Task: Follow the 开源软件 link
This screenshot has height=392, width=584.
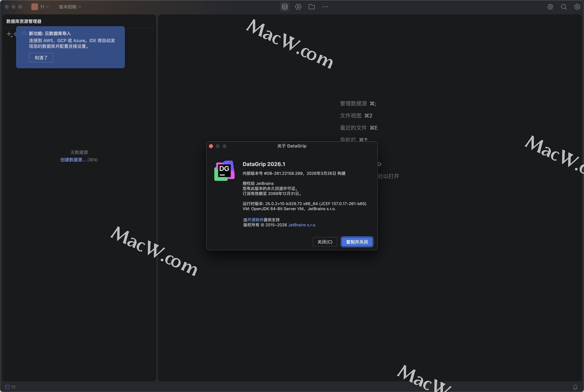Action: click(x=255, y=220)
